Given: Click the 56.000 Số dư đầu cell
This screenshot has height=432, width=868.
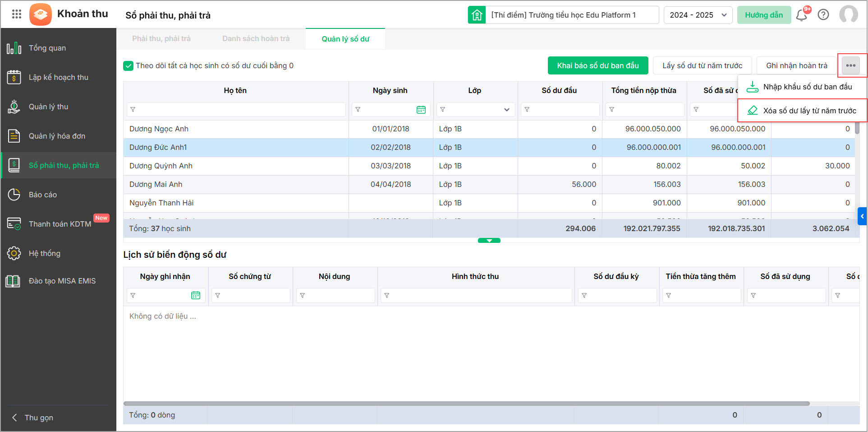Looking at the screenshot, I should pos(560,185).
